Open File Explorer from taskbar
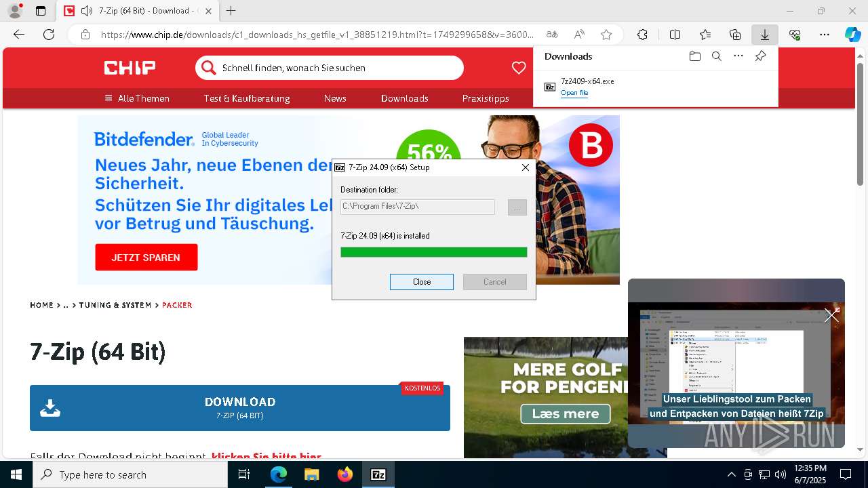 tap(311, 474)
